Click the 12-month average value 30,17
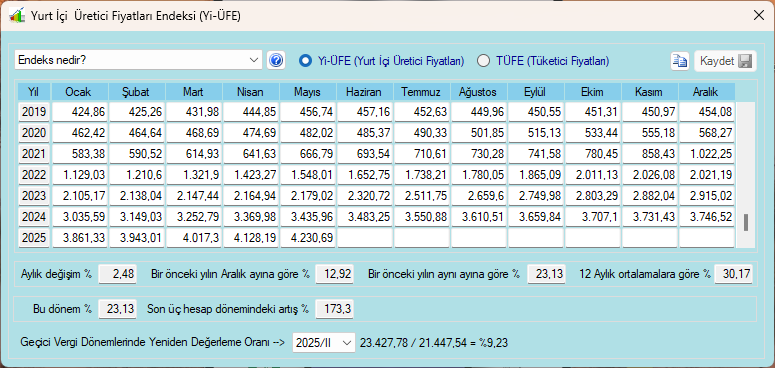Screen dimensions: 775x368 (x=733, y=274)
